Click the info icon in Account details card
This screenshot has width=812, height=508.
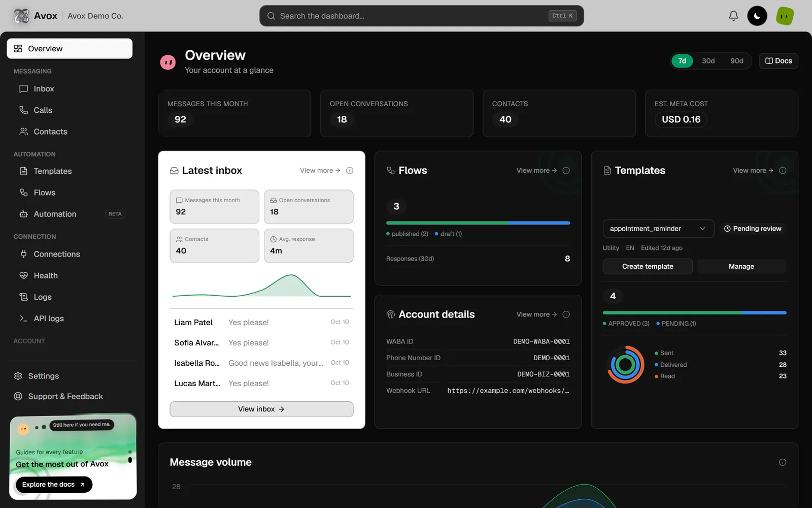[566, 314]
